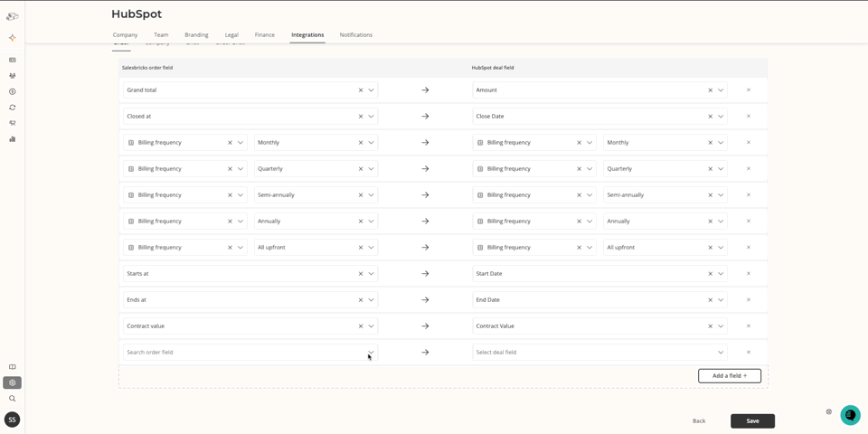Clear the right Quarterly value selection
The image size is (868, 434).
coord(711,169)
